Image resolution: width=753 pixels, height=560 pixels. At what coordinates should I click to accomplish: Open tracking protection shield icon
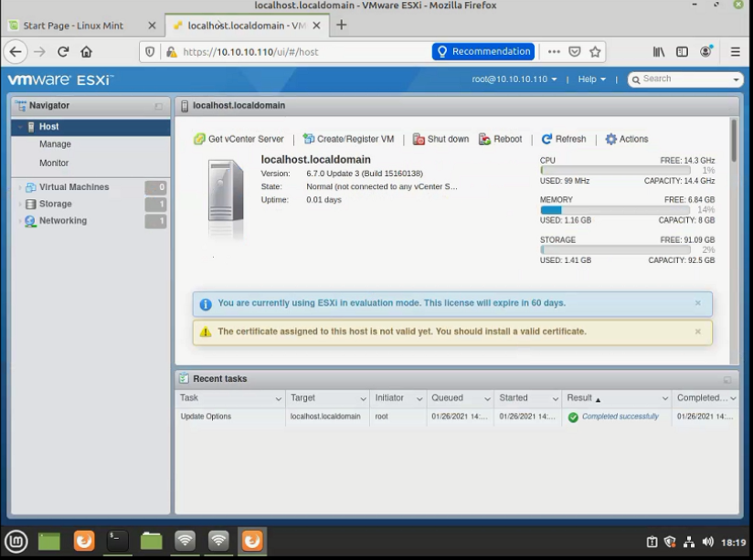150,52
